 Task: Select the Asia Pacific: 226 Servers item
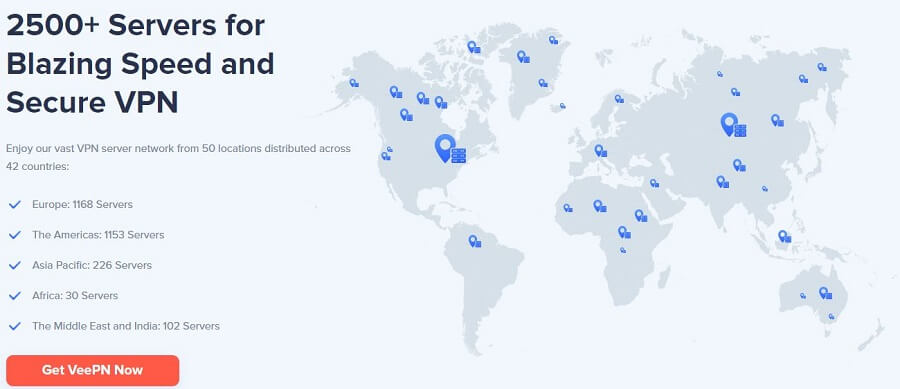[92, 265]
